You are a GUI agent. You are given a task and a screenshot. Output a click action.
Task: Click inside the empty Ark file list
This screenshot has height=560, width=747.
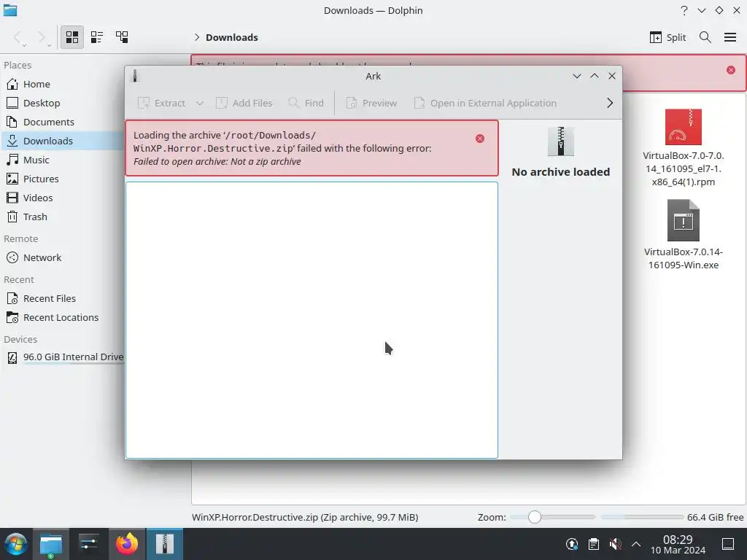pyautogui.click(x=311, y=320)
